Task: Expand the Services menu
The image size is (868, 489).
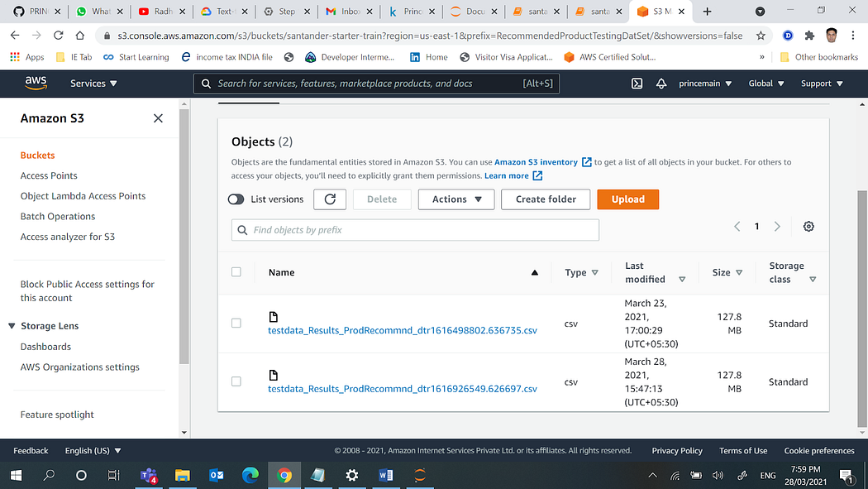Action: tap(93, 84)
